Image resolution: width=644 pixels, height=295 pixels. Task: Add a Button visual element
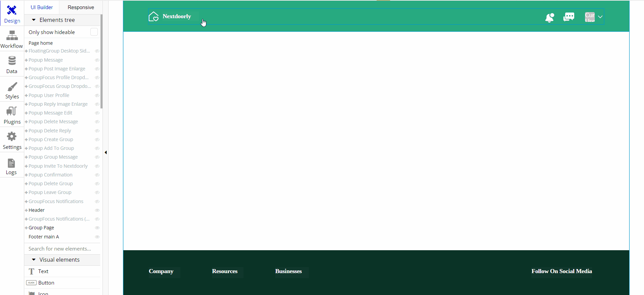[x=62, y=283]
